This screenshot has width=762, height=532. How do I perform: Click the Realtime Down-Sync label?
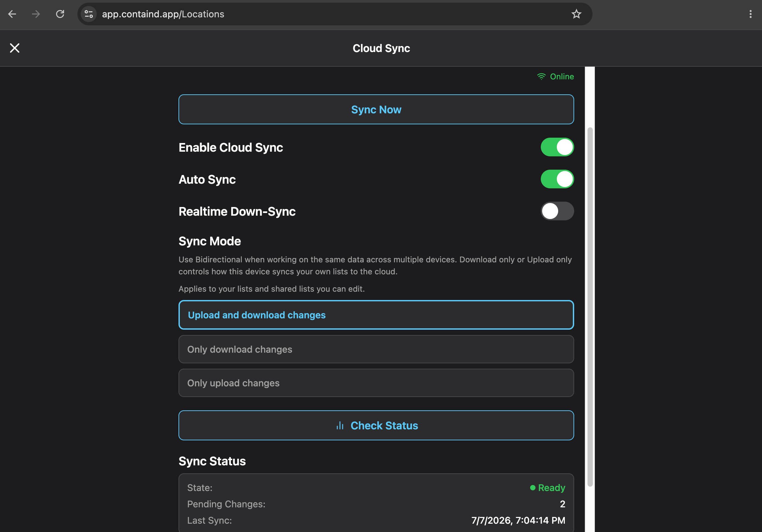click(x=237, y=211)
